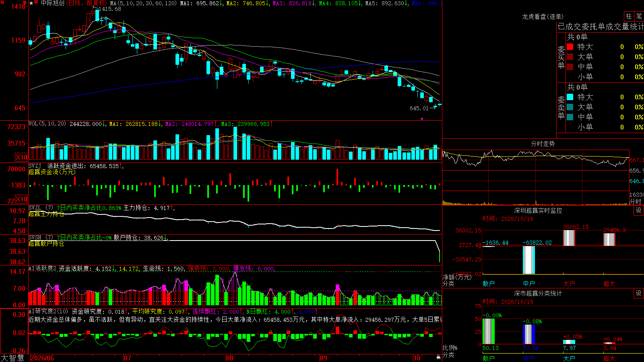Click the teal 中单 sell-order swatch
Image resolution: width=644 pixels, height=362 pixels.
click(570, 117)
